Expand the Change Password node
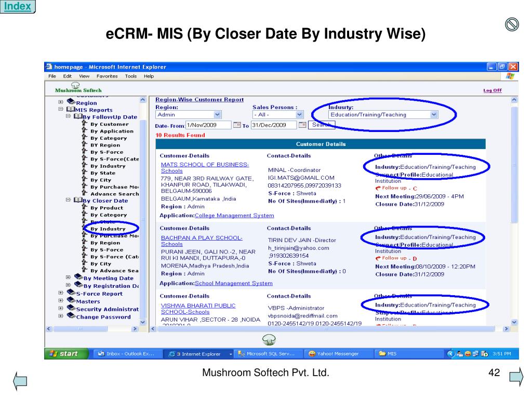Image resolution: width=532 pixels, height=399 pixels. 60,316
